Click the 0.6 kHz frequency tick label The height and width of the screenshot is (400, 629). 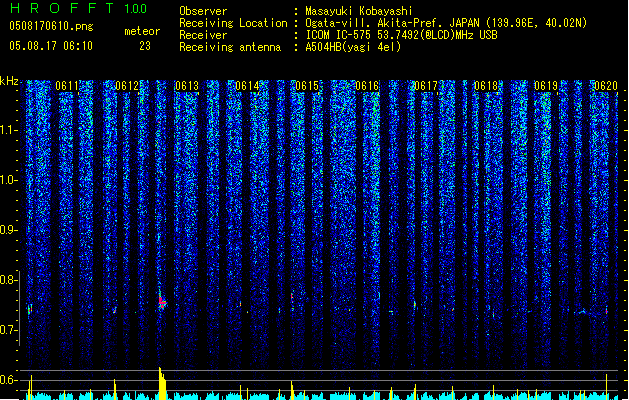8,380
